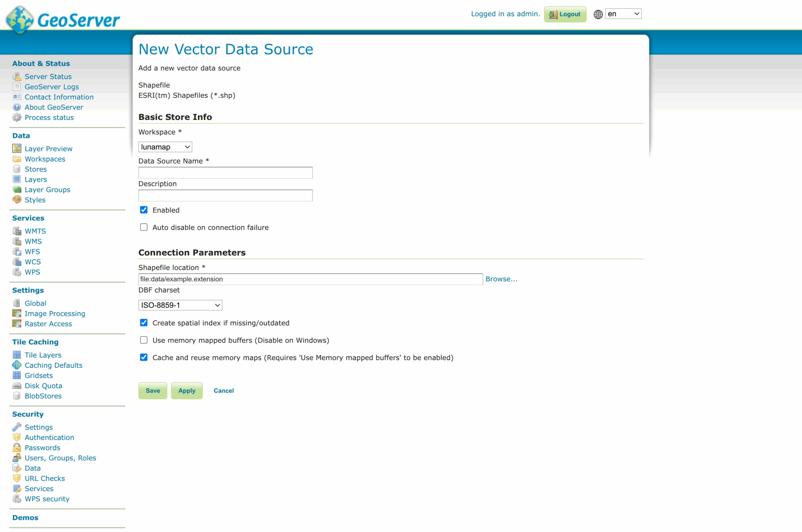Click the Caching Defaults globe icon

point(17,365)
